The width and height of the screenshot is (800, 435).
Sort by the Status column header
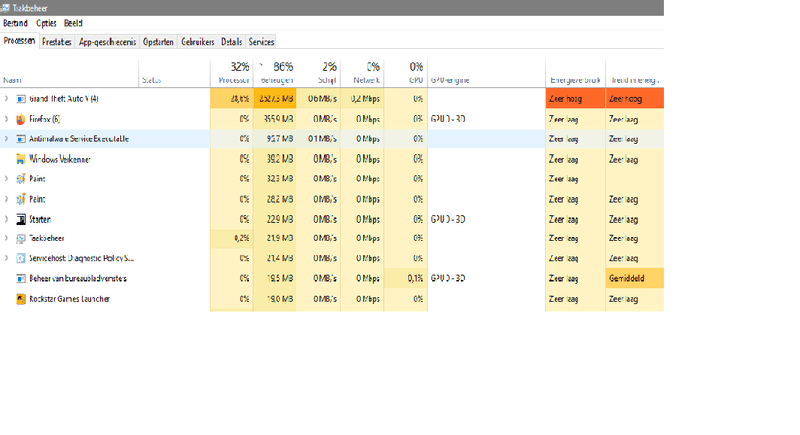click(x=174, y=73)
